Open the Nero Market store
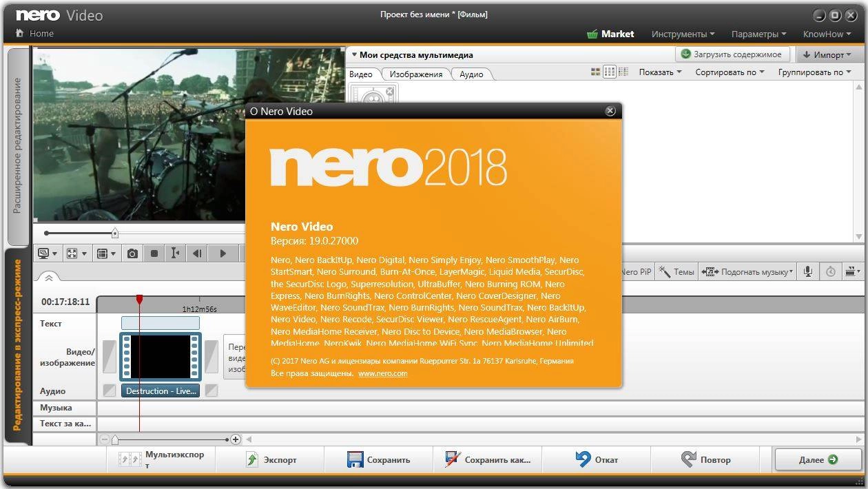 [610, 34]
